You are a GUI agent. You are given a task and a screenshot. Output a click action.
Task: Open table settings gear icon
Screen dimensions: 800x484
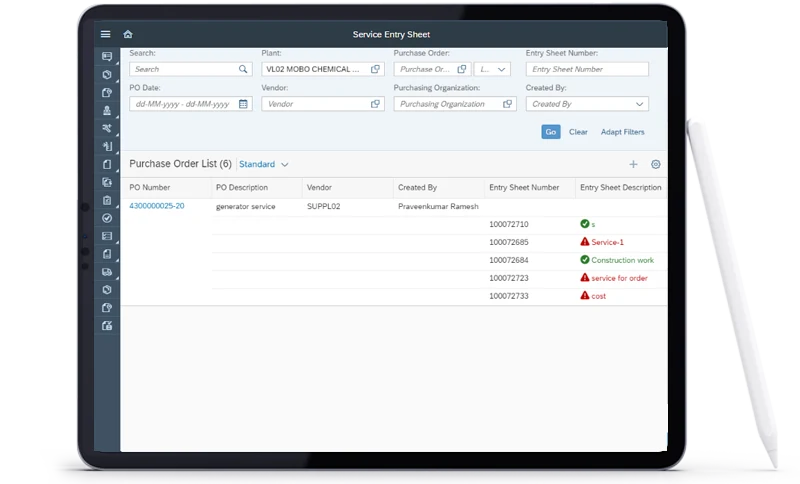coord(656,164)
